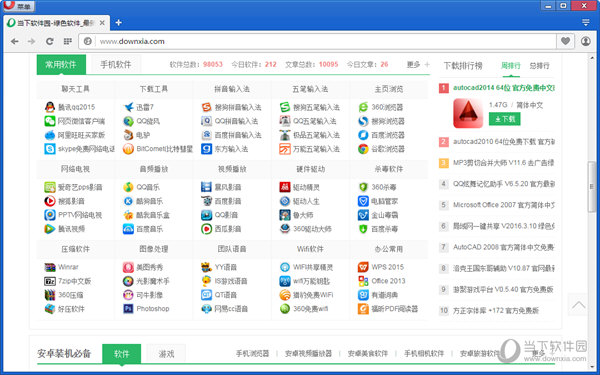The image size is (600, 375).
Task: Select the 游戏 tab in 安卓装机必备
Action: (x=166, y=354)
